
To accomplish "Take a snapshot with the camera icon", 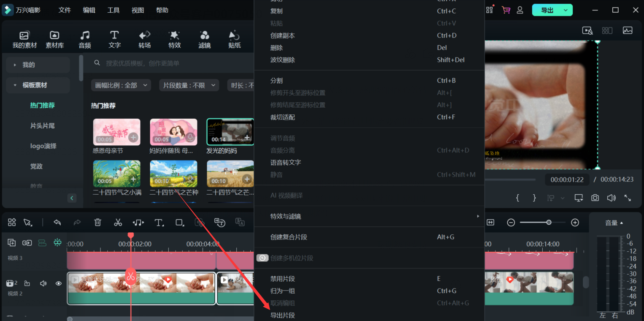I will coord(595,198).
